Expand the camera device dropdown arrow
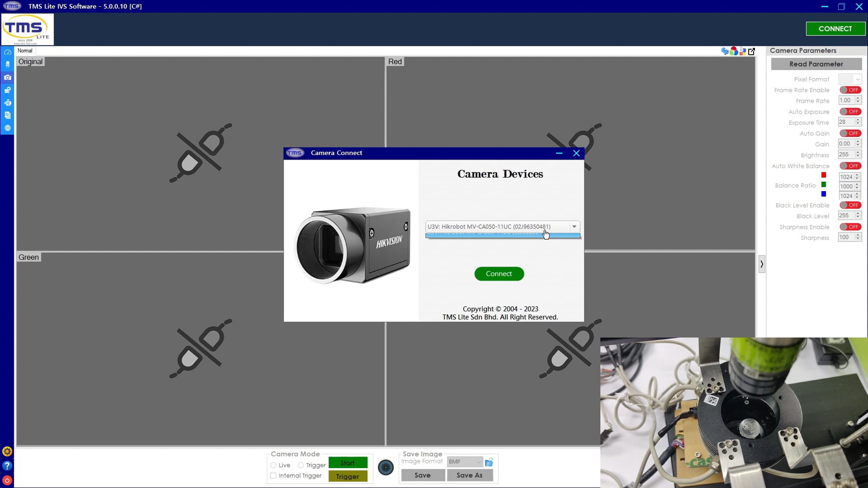The height and width of the screenshot is (488, 868). click(574, 227)
